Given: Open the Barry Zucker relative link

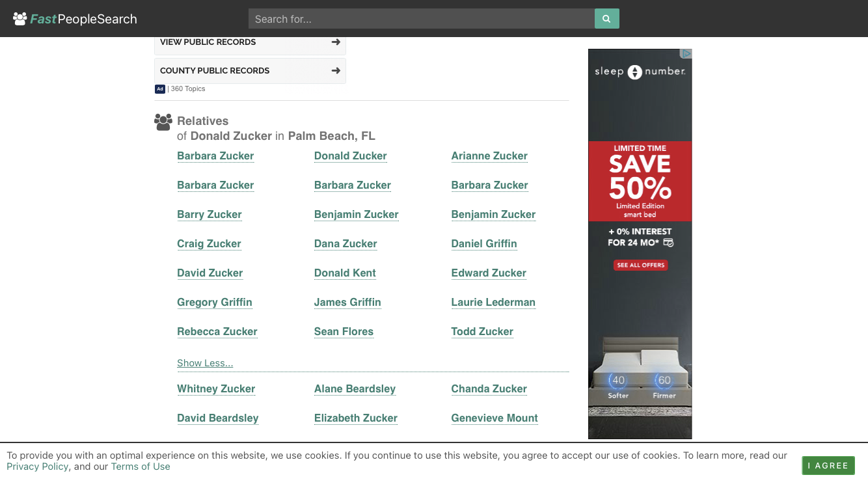Looking at the screenshot, I should point(210,215).
